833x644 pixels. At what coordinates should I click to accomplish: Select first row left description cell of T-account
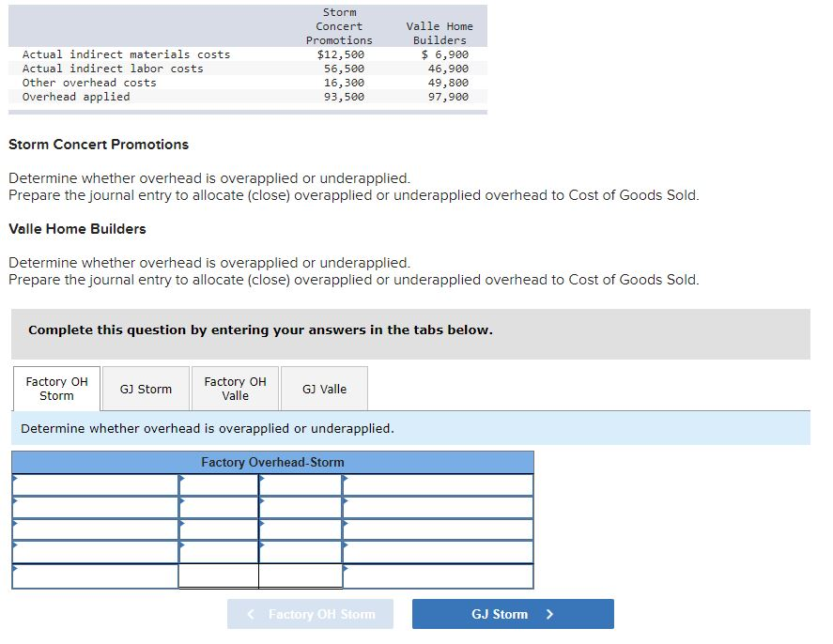point(96,484)
